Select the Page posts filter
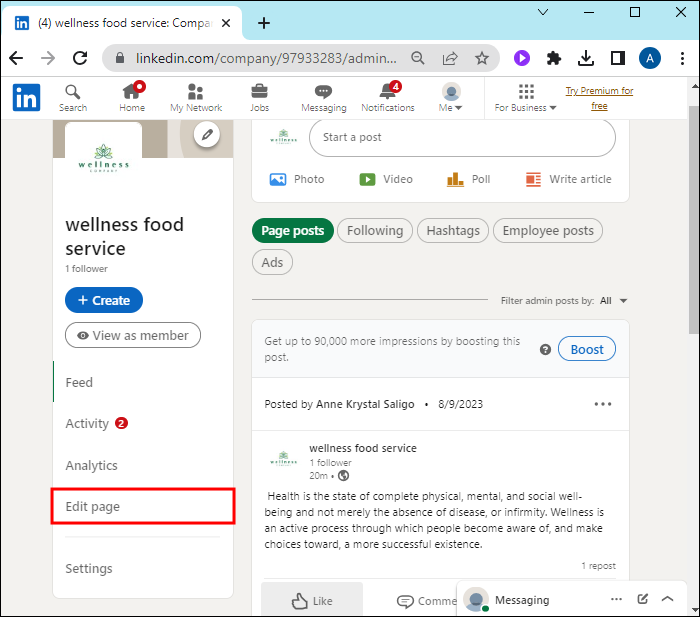 click(293, 231)
